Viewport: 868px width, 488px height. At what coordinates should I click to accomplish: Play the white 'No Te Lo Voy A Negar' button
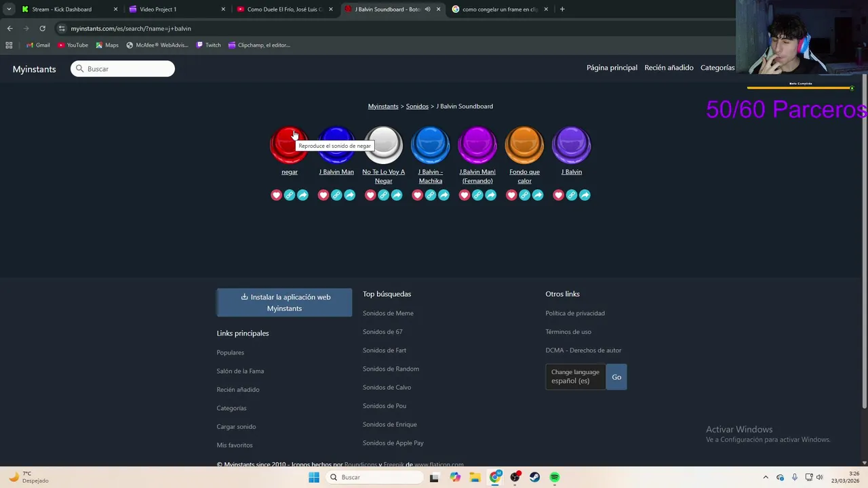point(383,145)
